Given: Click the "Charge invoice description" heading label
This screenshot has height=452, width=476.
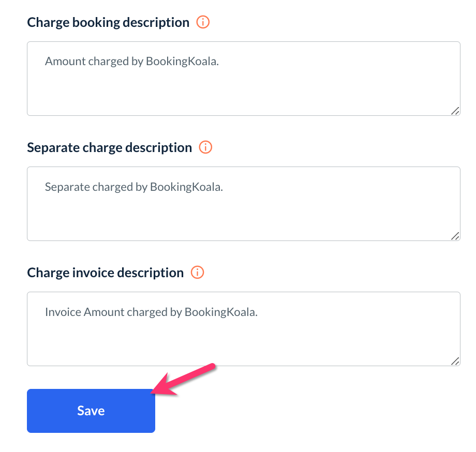Looking at the screenshot, I should 105,273.
